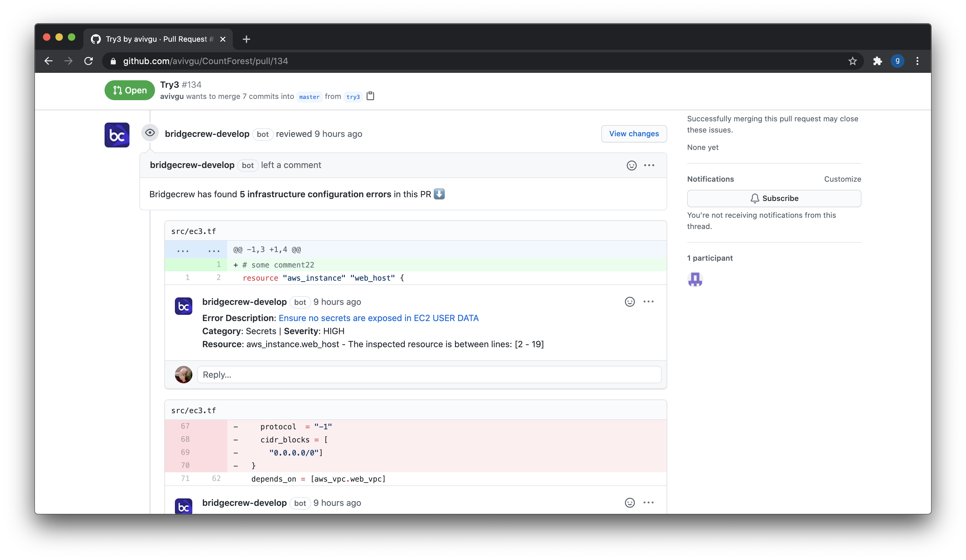The height and width of the screenshot is (560, 966).
Task: Expand hidden diff lines above ec3.tf hunk
Action: (183, 250)
